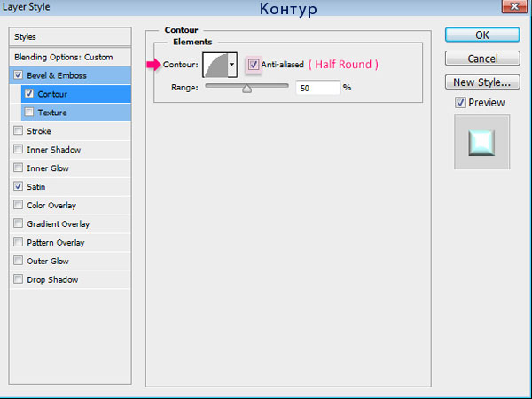Enable the Stroke checkbox
Image resolution: width=532 pixels, height=399 pixels.
(x=19, y=130)
